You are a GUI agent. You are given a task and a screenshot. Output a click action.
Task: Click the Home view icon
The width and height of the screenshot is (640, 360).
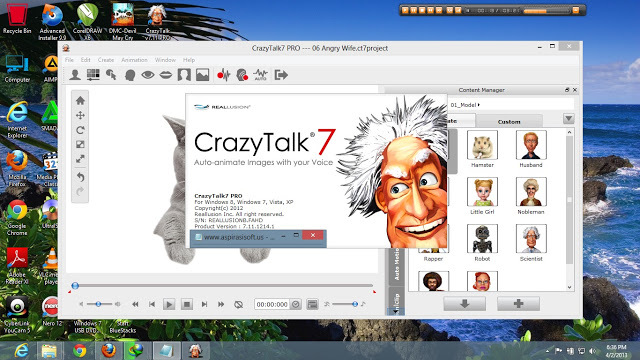click(x=80, y=100)
